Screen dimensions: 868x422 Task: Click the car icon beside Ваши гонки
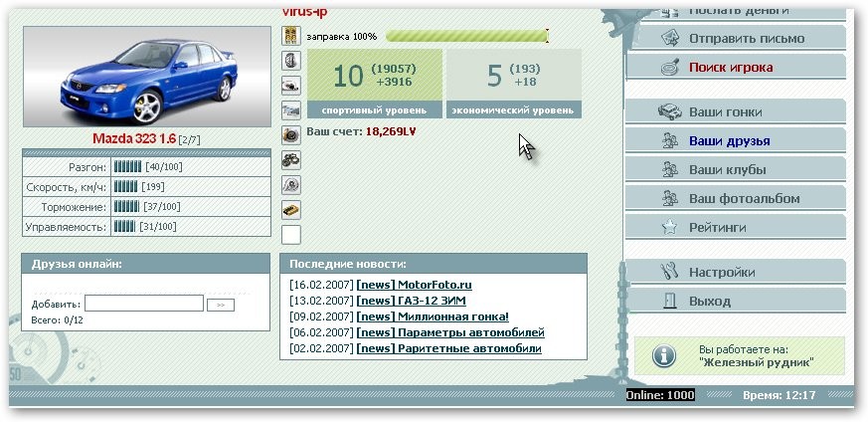click(x=670, y=111)
